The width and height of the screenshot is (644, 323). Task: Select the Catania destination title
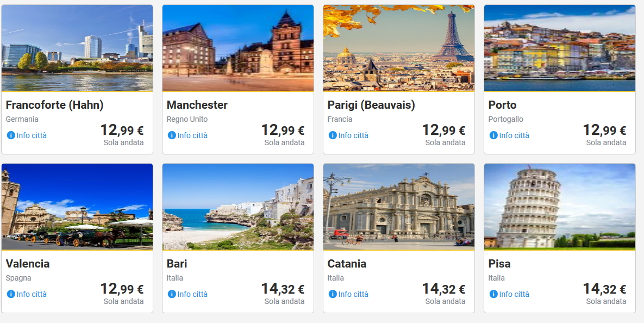(347, 264)
